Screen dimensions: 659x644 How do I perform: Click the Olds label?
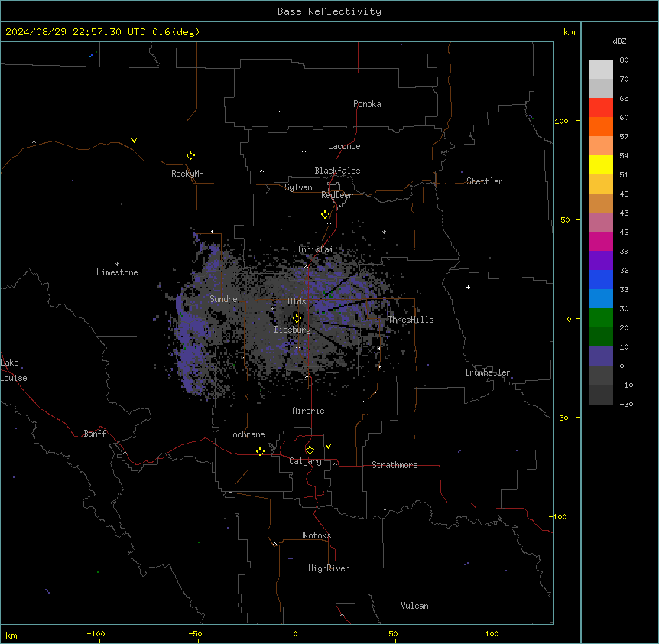(297, 301)
